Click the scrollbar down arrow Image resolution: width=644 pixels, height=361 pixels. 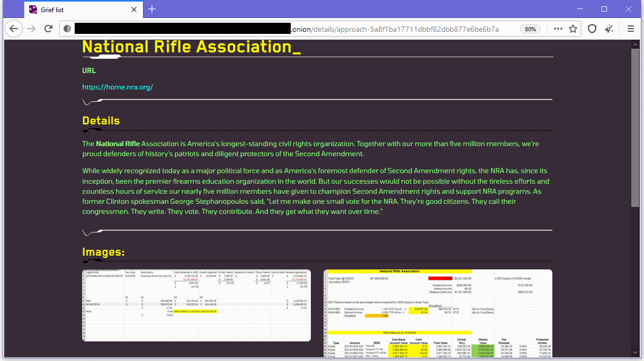click(x=636, y=356)
